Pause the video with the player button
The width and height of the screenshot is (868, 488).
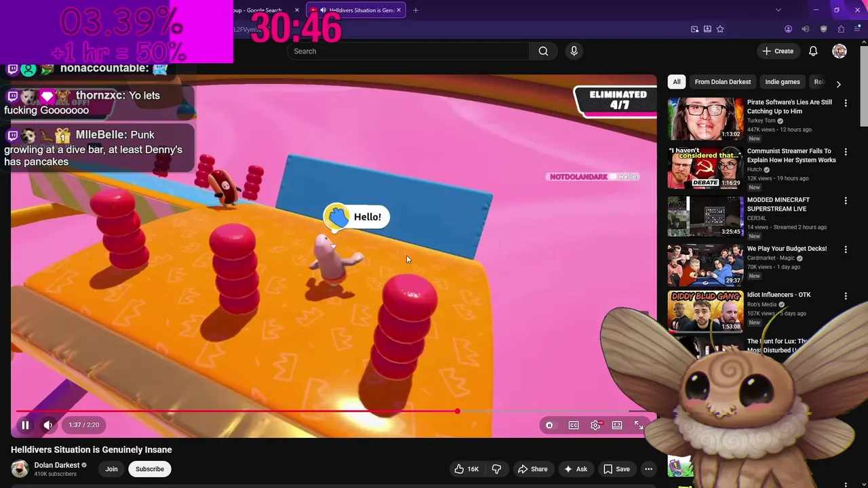pyautogui.click(x=25, y=425)
